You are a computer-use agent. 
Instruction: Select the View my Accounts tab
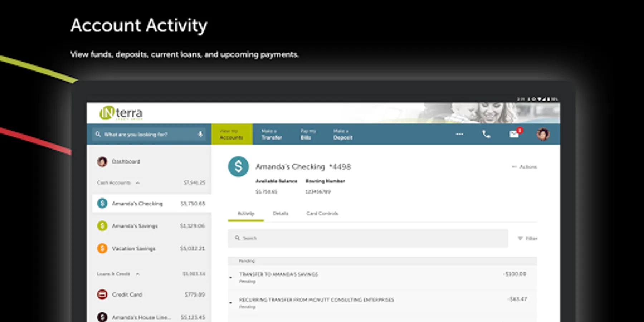point(232,134)
